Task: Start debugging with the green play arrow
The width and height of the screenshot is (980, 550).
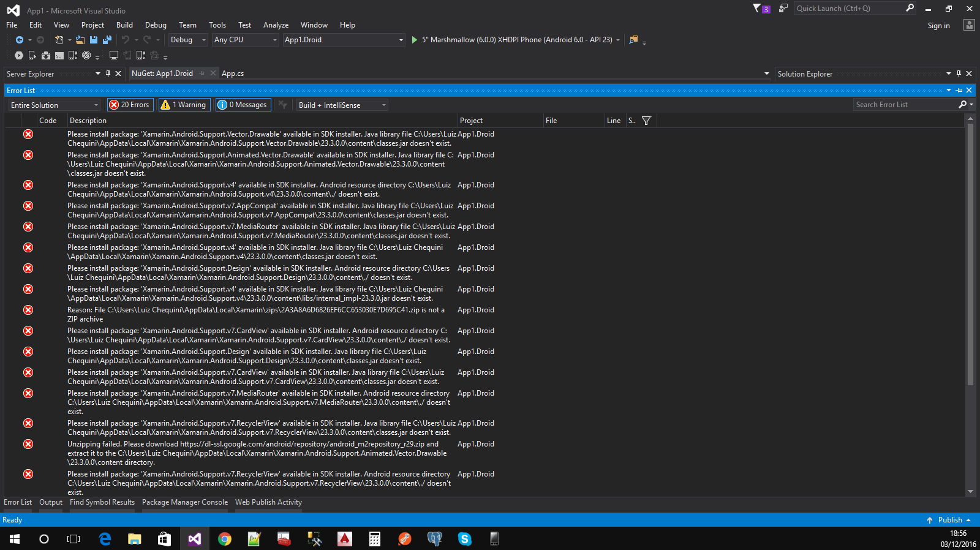Action: click(x=415, y=40)
